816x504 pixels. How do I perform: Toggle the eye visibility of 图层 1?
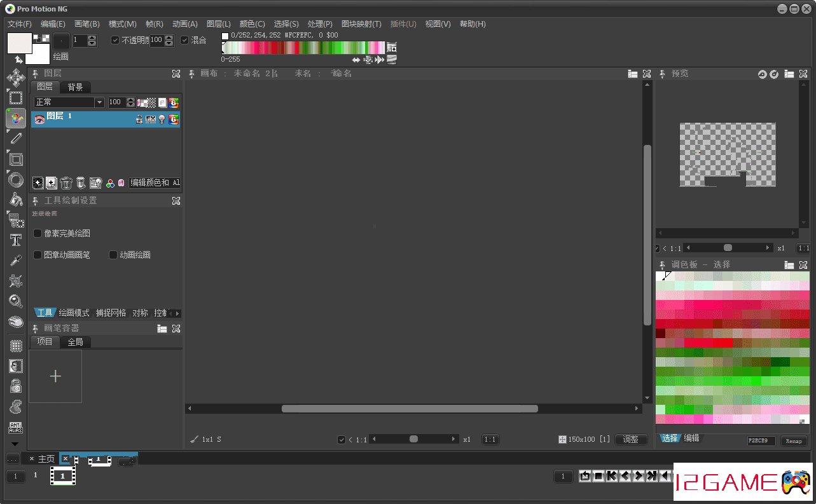point(39,119)
